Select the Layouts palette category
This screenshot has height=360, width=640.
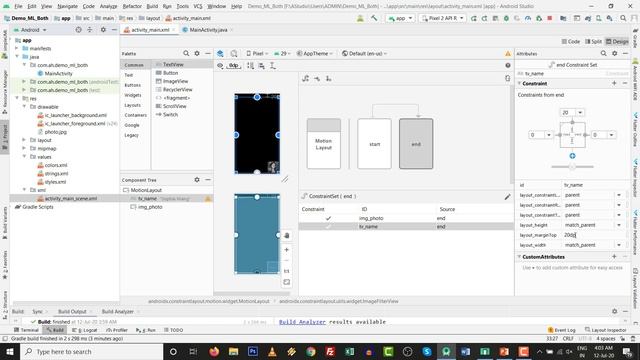132,105
